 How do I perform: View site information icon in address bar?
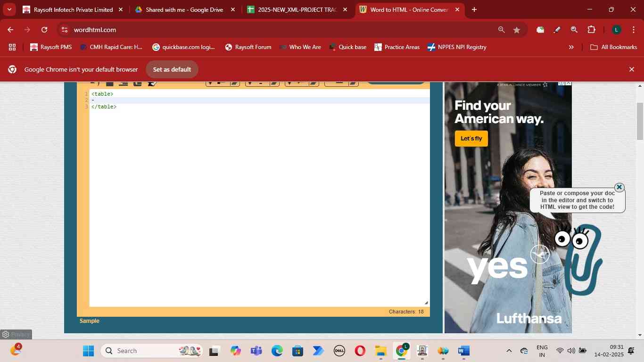[x=65, y=30]
